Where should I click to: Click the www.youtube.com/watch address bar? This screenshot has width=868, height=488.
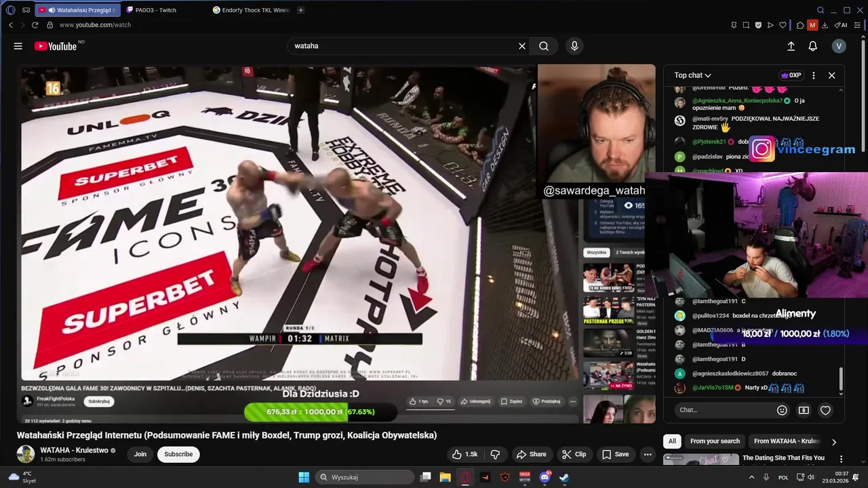[x=95, y=25]
